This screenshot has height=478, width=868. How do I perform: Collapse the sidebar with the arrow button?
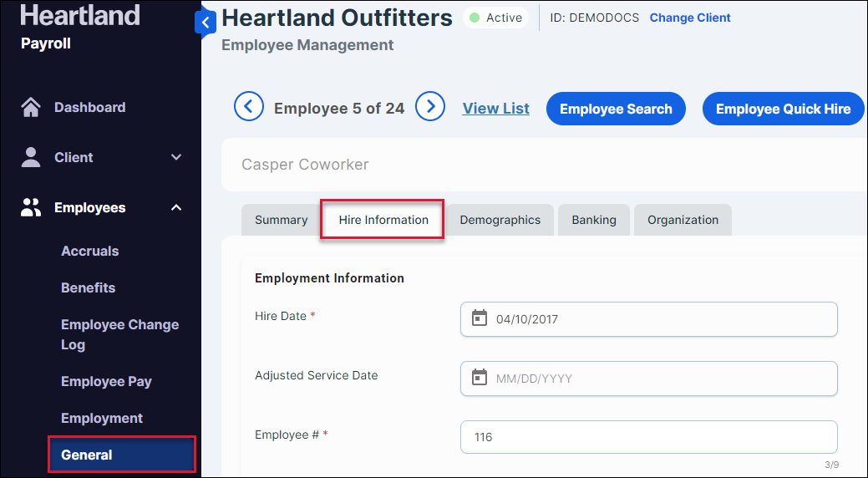(x=205, y=23)
